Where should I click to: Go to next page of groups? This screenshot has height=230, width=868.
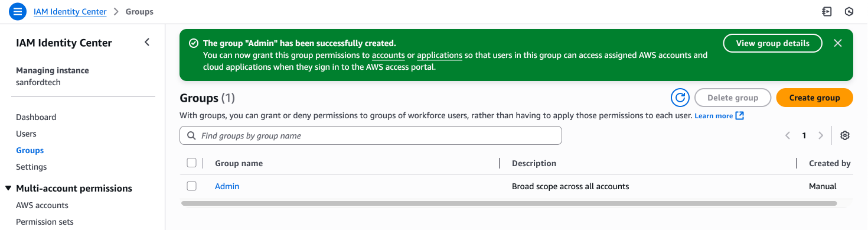tap(820, 135)
